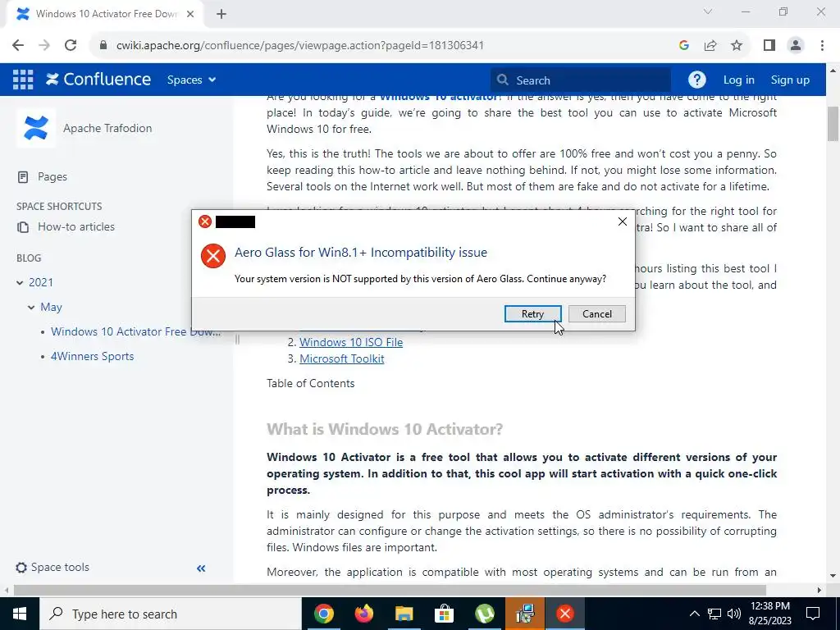Open the Microsoft Toolkit link
This screenshot has width=840, height=630.
coord(341,359)
